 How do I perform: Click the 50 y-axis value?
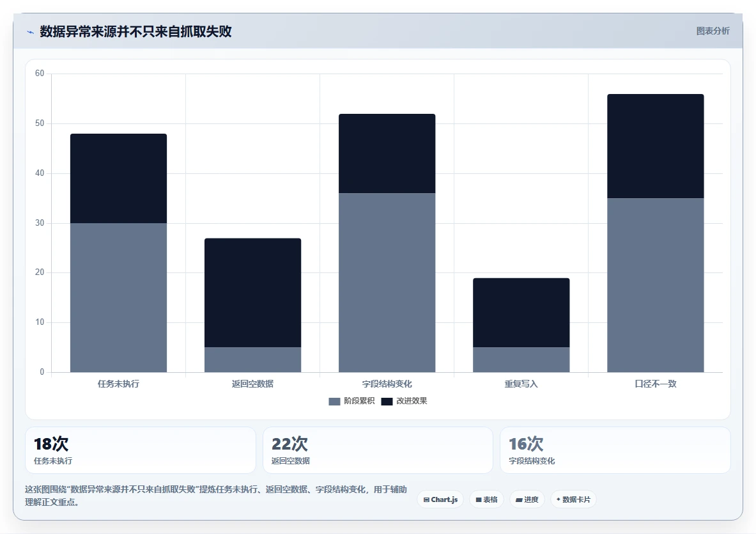(40, 123)
